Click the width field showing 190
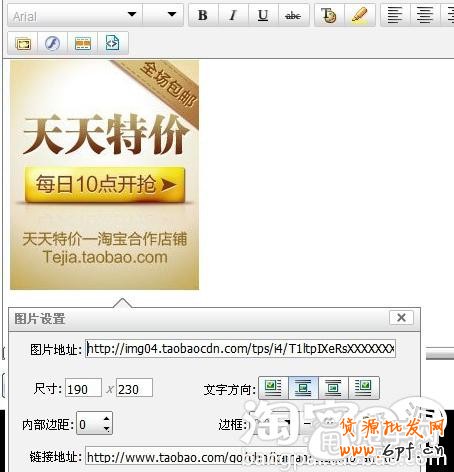The image size is (454, 472). (83, 388)
